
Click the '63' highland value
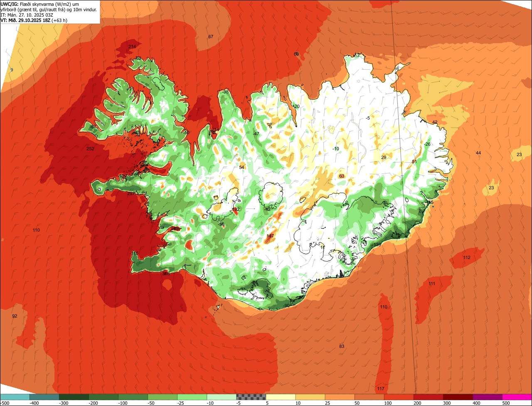click(x=342, y=176)
